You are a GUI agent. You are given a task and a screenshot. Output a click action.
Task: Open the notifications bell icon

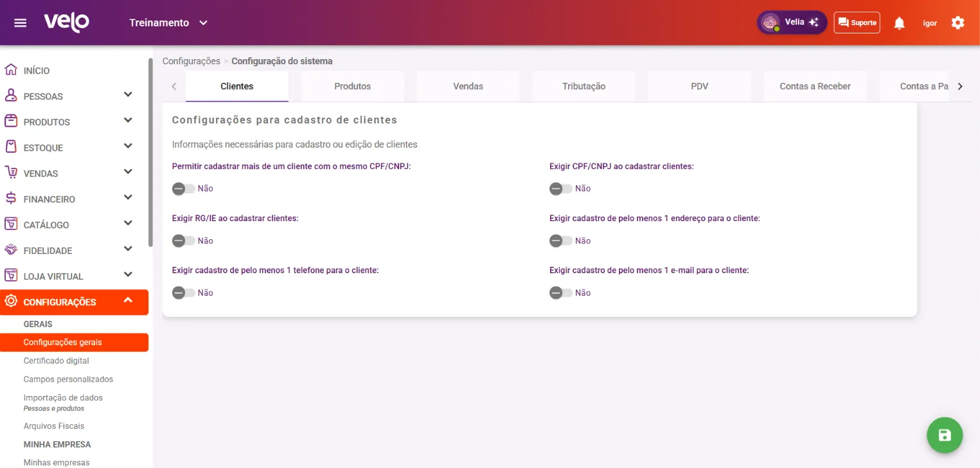(x=900, y=23)
